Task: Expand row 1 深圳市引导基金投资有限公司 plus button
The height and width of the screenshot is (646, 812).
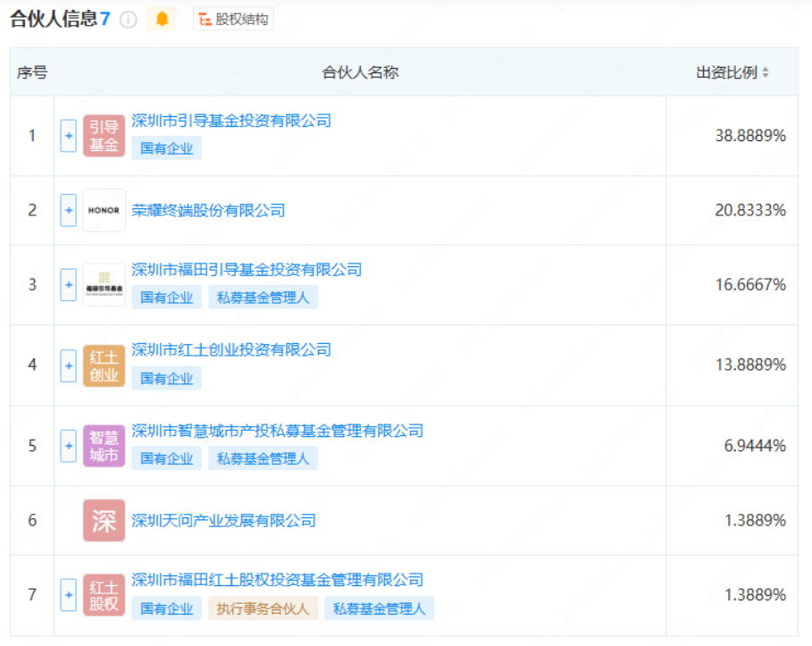Action: coord(69,136)
